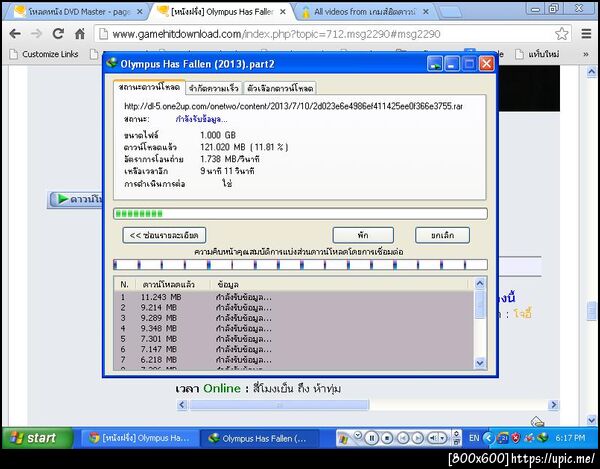Cancel download with ยกเลิก button
Viewport: 600px width, 469px height.
(x=442, y=235)
